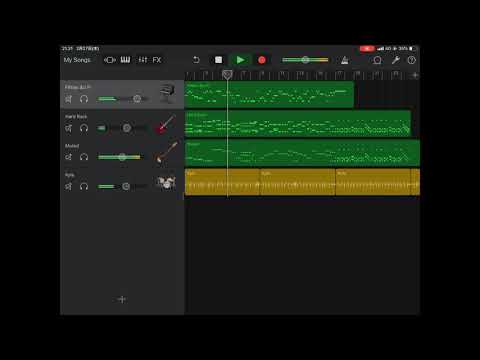Adjust the drummer track volume slider
Image resolution: width=480 pixels, height=360 pixels.
click(x=123, y=186)
